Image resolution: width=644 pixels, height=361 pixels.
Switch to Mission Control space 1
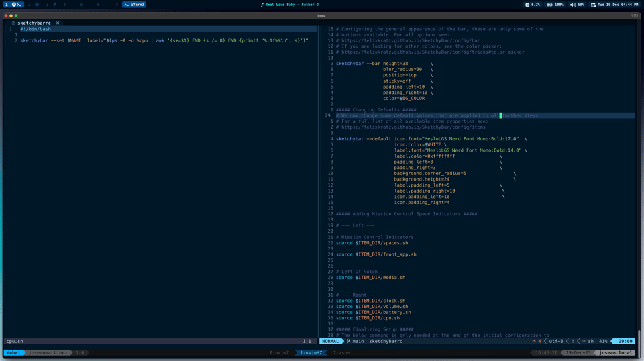[13, 5]
